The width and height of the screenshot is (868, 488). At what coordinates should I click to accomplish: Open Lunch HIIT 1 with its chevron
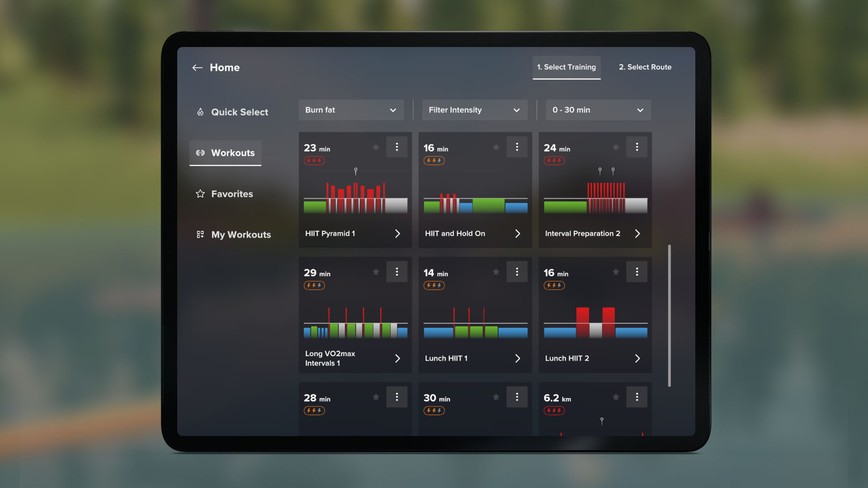pyautogui.click(x=518, y=358)
